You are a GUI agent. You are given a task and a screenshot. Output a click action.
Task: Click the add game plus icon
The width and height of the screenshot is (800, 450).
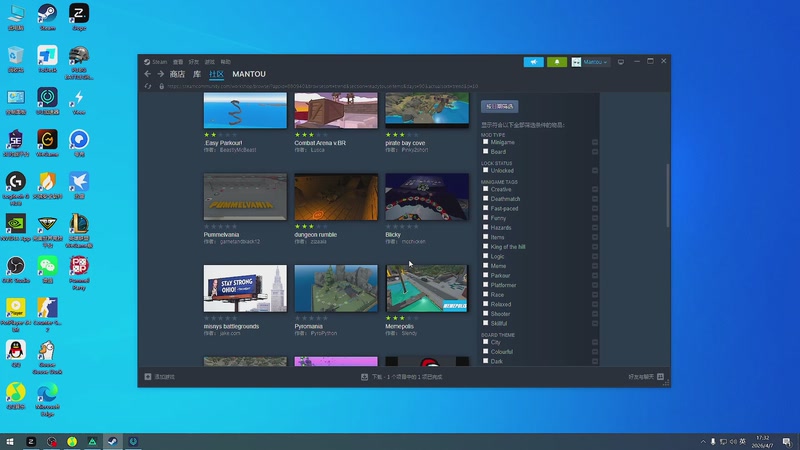pos(148,377)
